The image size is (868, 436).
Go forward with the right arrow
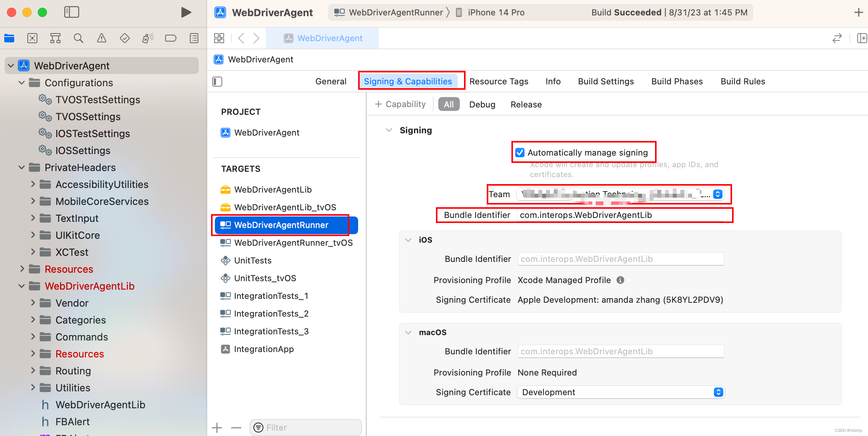click(x=256, y=38)
